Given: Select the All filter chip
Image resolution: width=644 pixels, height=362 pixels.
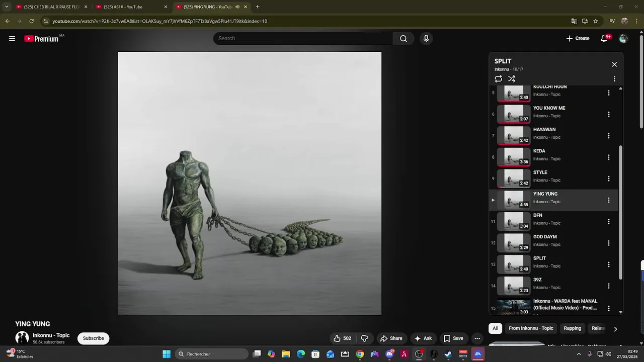Looking at the screenshot, I should click(x=495, y=328).
